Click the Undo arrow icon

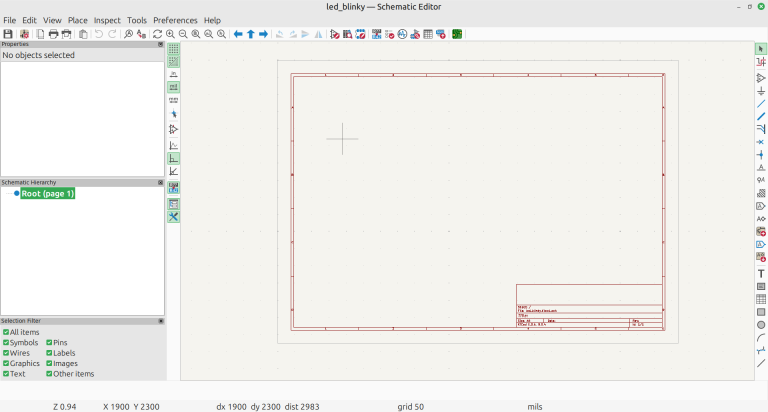[x=98, y=34]
